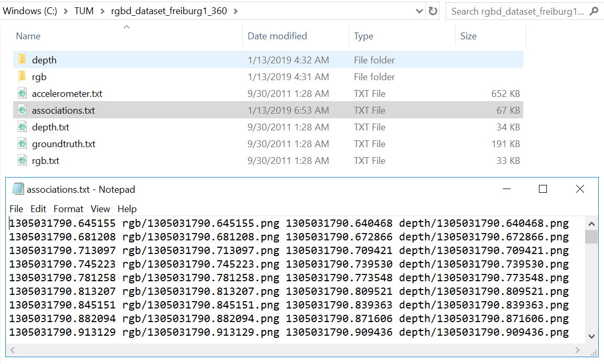The width and height of the screenshot is (604, 364).
Task: Click the Notepad vertical scrollbar down arrow
Action: click(x=591, y=336)
